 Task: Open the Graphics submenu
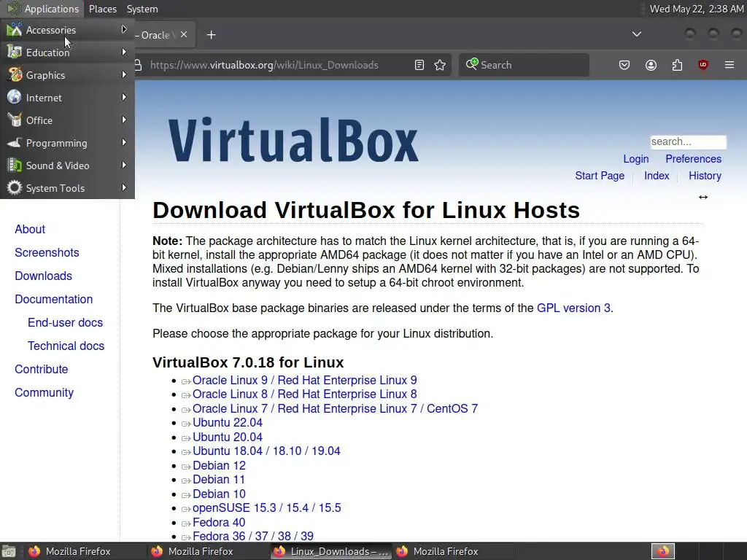tap(67, 75)
